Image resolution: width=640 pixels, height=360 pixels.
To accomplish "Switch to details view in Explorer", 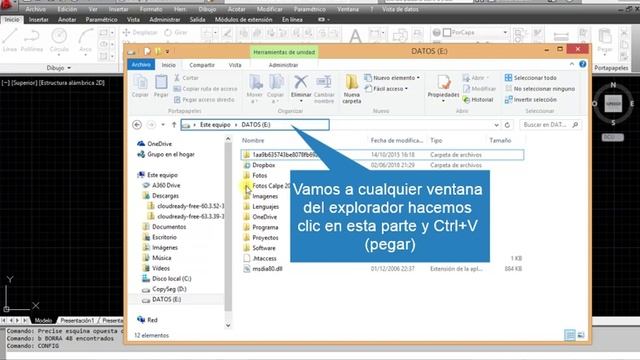I will point(570,335).
